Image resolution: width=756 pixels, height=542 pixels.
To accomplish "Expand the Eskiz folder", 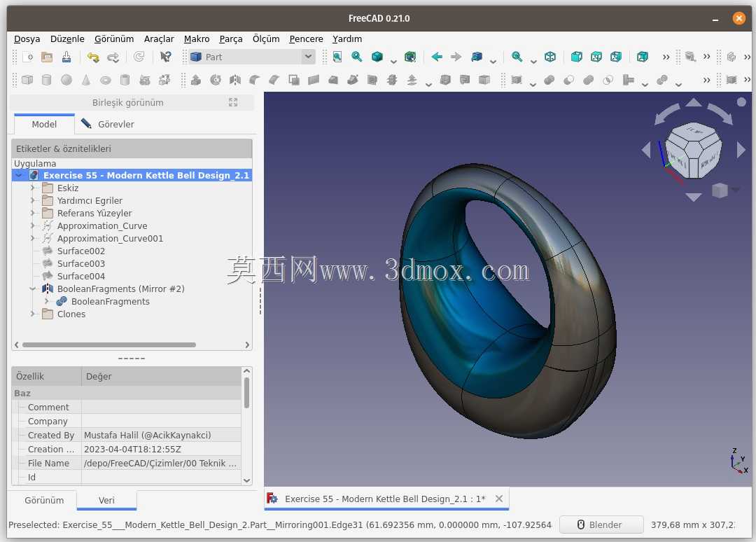I will coord(33,188).
